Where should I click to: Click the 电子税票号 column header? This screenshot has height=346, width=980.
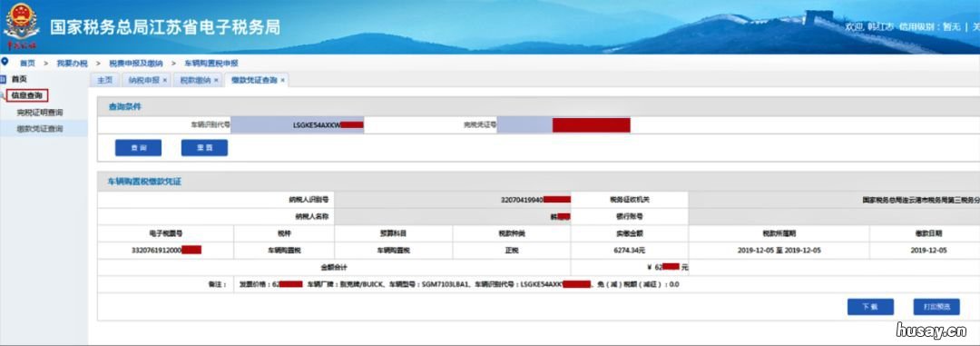point(166,232)
